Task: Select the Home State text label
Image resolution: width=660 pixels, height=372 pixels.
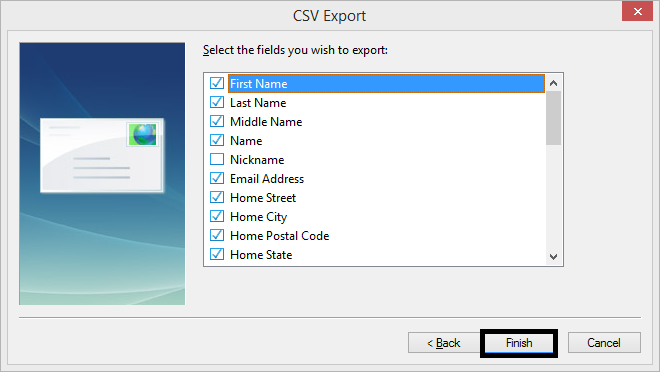Action: click(x=261, y=255)
